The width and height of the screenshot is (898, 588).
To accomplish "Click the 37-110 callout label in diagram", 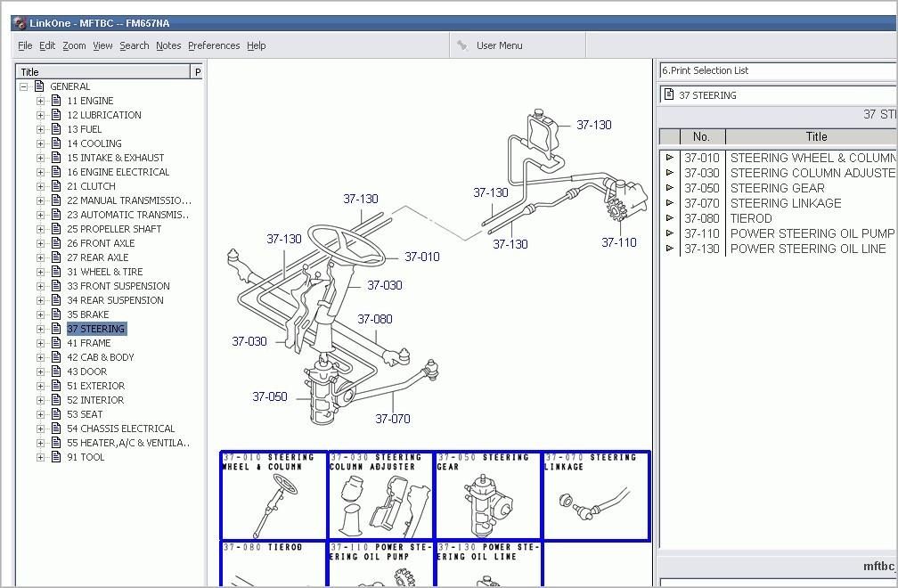I will tap(618, 242).
